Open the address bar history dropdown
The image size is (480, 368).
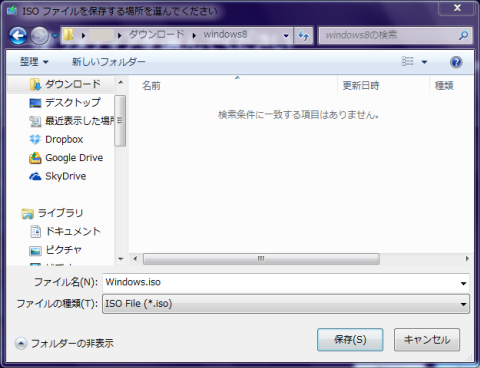click(286, 35)
